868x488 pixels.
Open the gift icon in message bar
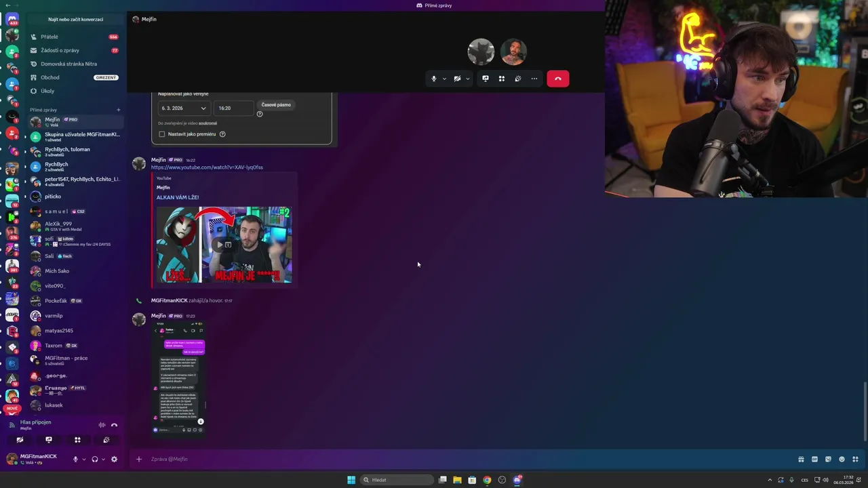tap(801, 459)
